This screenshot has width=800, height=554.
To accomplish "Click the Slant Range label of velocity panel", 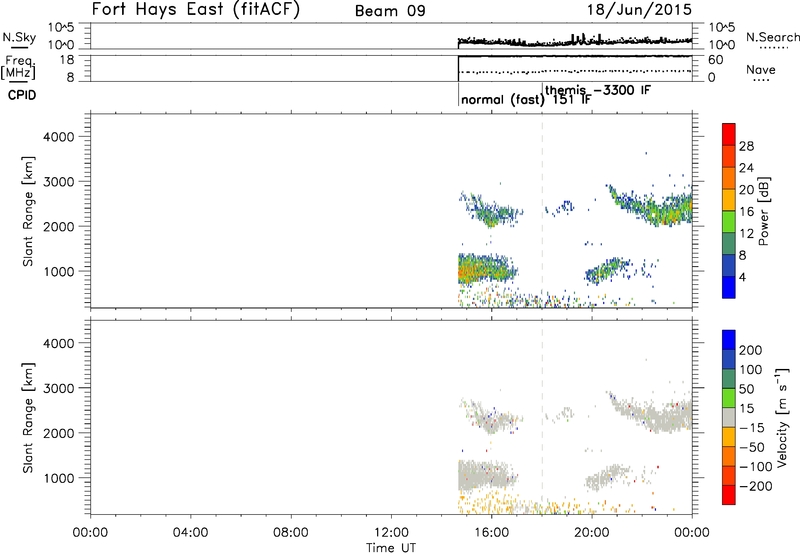I will (x=28, y=417).
